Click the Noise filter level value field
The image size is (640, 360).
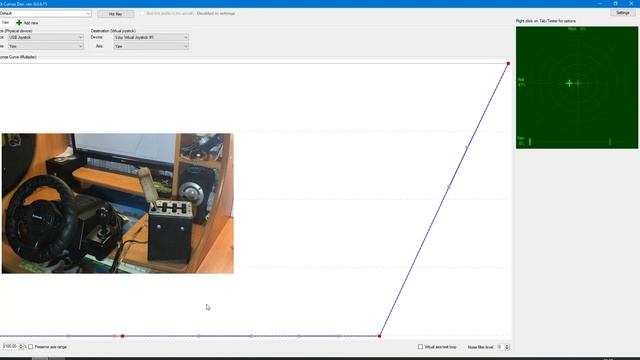click(x=500, y=347)
